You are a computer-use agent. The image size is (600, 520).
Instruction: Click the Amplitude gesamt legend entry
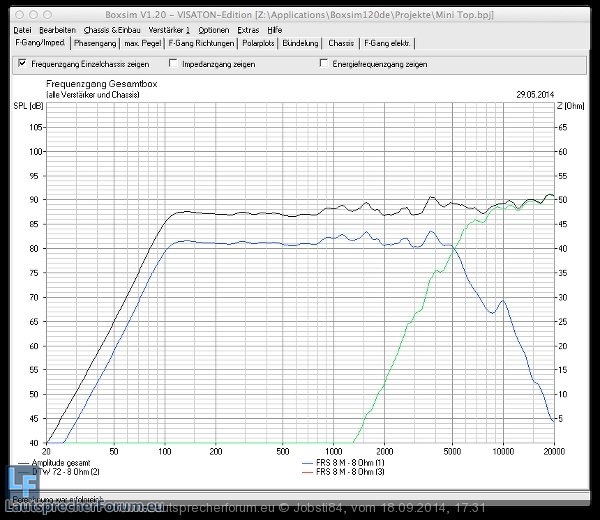coord(58,464)
